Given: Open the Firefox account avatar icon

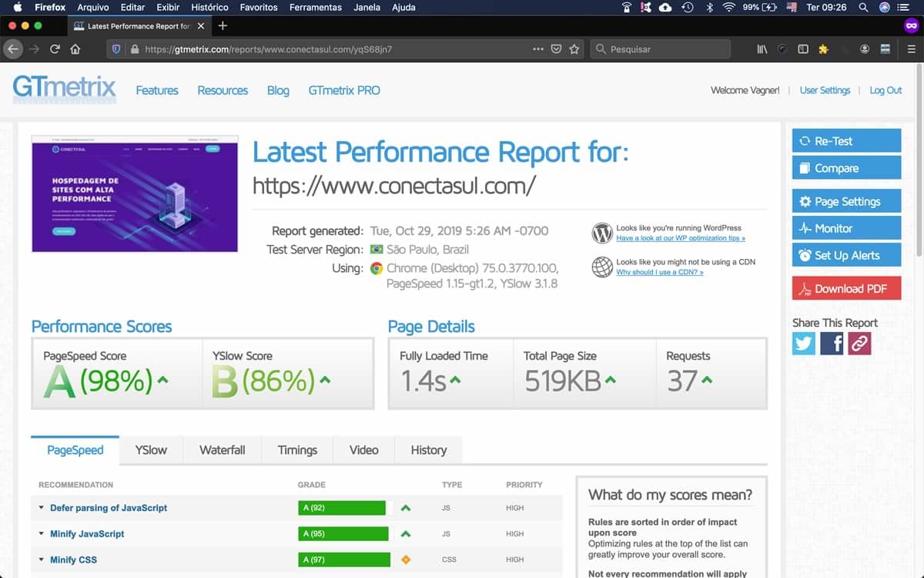Looking at the screenshot, I should pyautogui.click(x=865, y=49).
